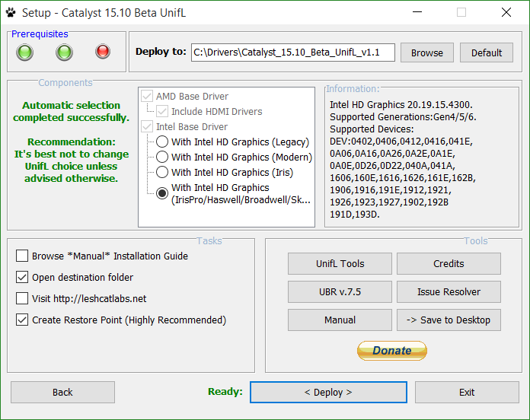This screenshot has height=420, width=530.
Task: Select With Intel HD Graphics (Iris)
Action: (162, 172)
